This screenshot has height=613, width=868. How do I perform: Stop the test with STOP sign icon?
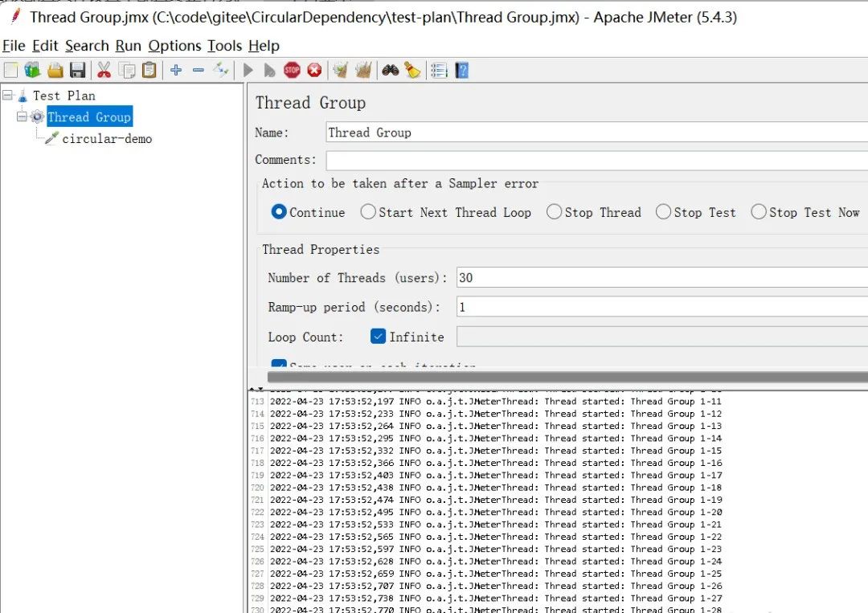[292, 70]
